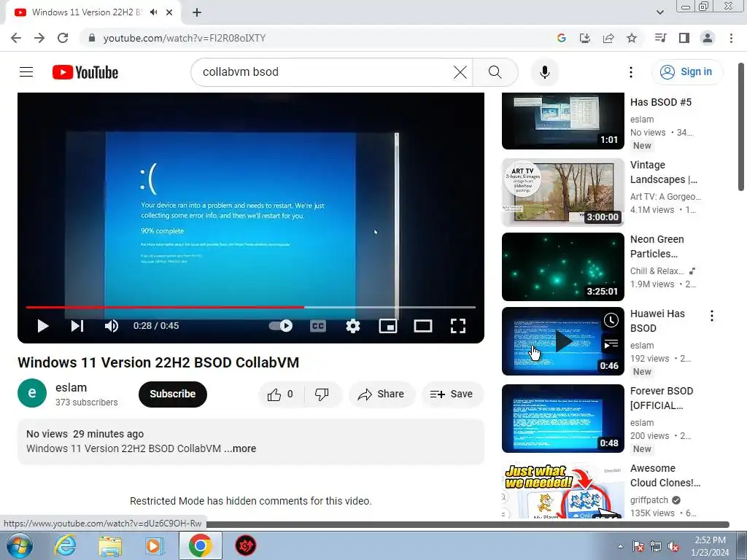Open Google search side icon in address bar
This screenshot has width=747, height=560.
point(561,38)
